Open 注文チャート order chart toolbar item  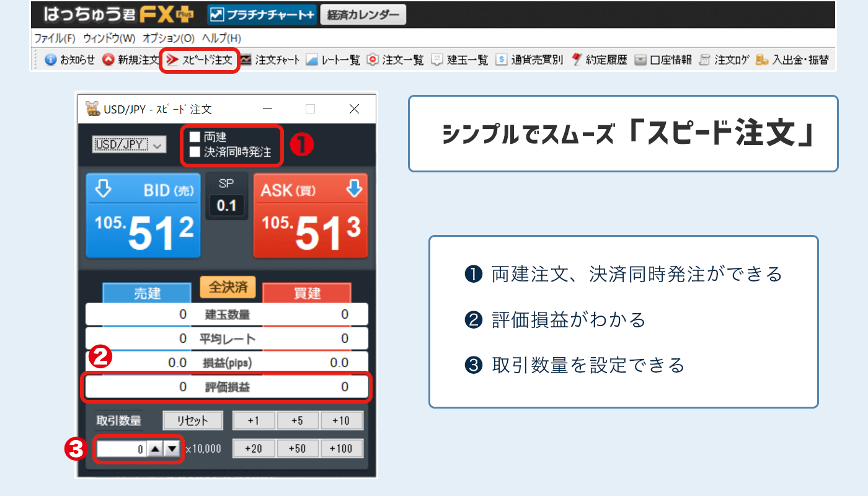pos(270,60)
